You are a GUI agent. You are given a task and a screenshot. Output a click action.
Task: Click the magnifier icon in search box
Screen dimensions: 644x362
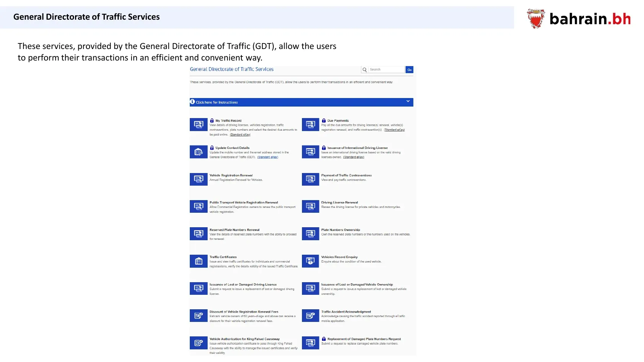click(364, 70)
